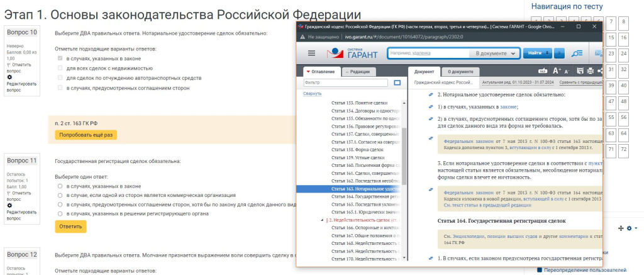Click 'Попробовать ещё раз' button
Screen dimensions: 644x275
86,135
